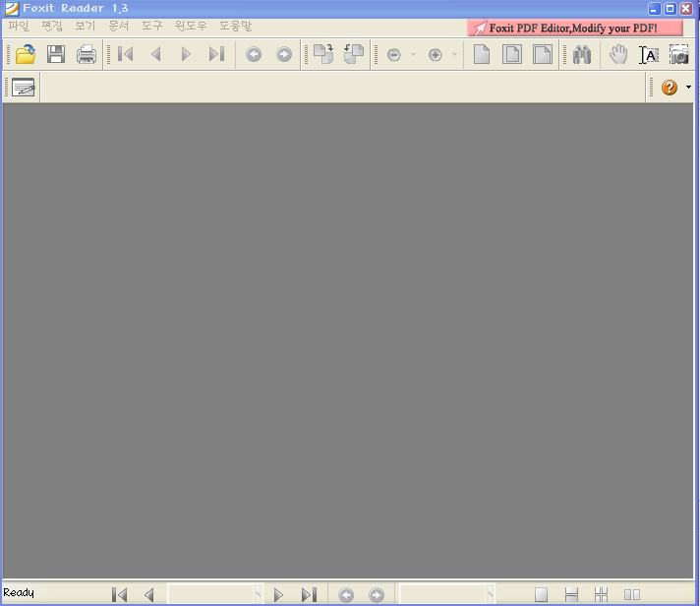
Task: Select facing pages layout icon
Action: tap(632, 594)
